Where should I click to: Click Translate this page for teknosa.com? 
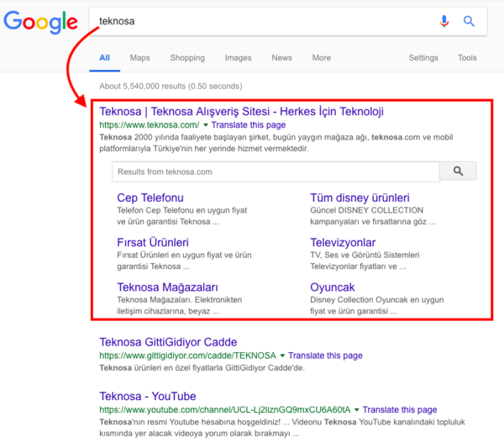tap(249, 124)
